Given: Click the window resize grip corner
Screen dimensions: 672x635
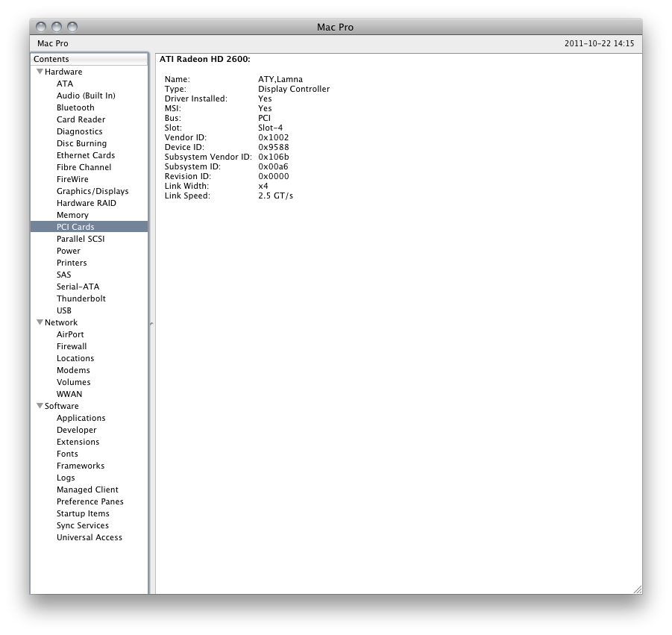Looking at the screenshot, I should pos(638,589).
